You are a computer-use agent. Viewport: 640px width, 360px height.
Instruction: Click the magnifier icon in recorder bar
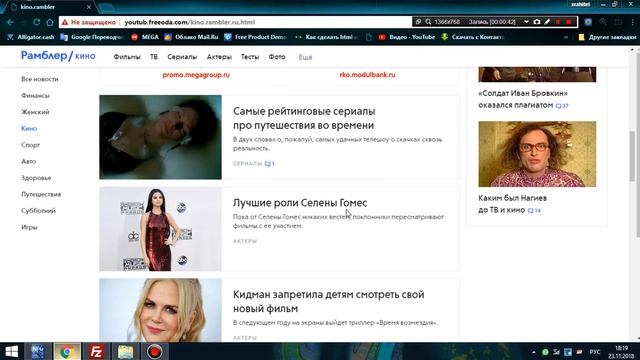tap(428, 22)
